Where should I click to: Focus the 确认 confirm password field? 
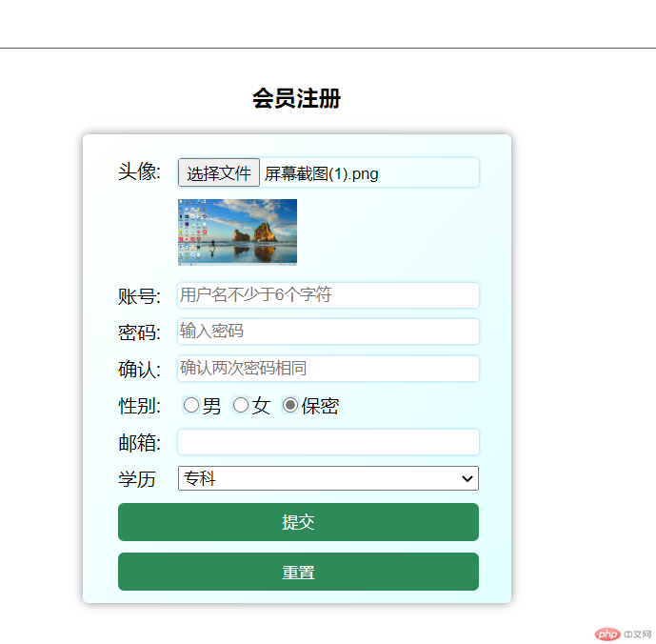point(328,369)
